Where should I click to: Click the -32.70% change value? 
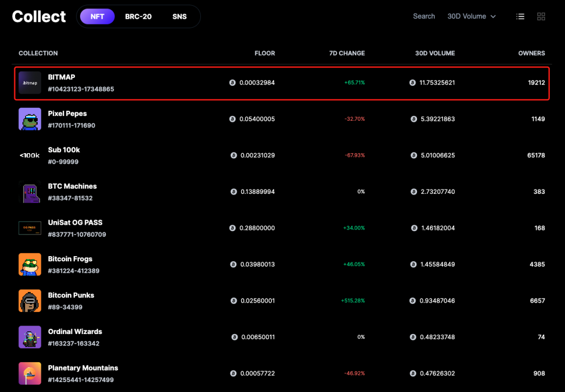pos(355,119)
